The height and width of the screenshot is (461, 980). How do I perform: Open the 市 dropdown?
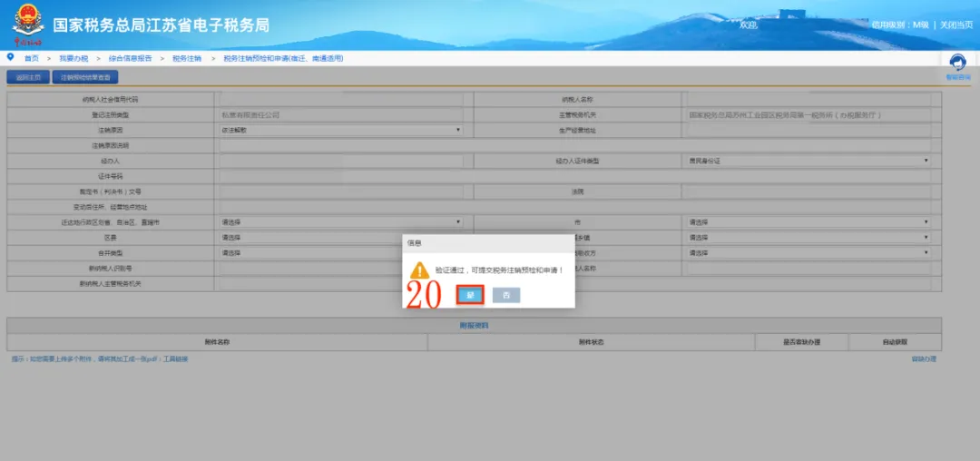tap(808, 221)
